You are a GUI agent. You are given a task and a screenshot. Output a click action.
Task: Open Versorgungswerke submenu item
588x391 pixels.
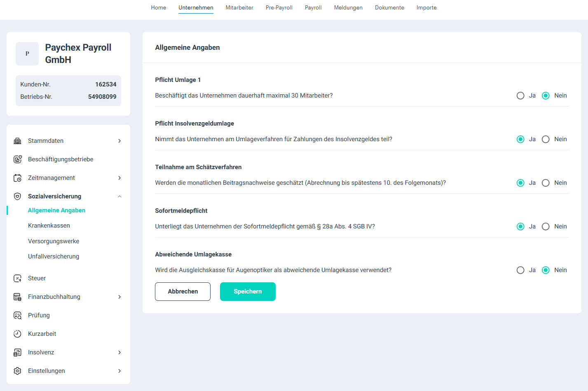pos(54,241)
